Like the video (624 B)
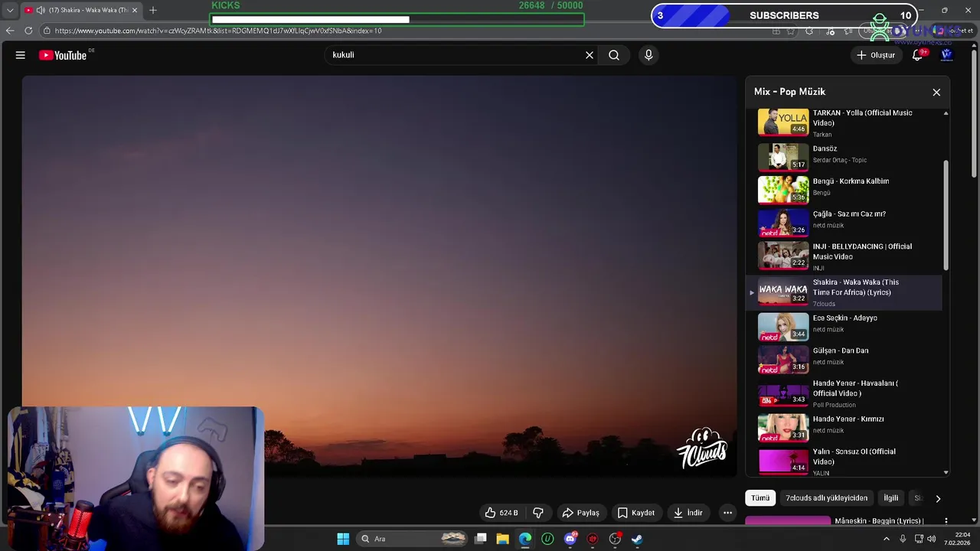The image size is (980, 551). (501, 513)
